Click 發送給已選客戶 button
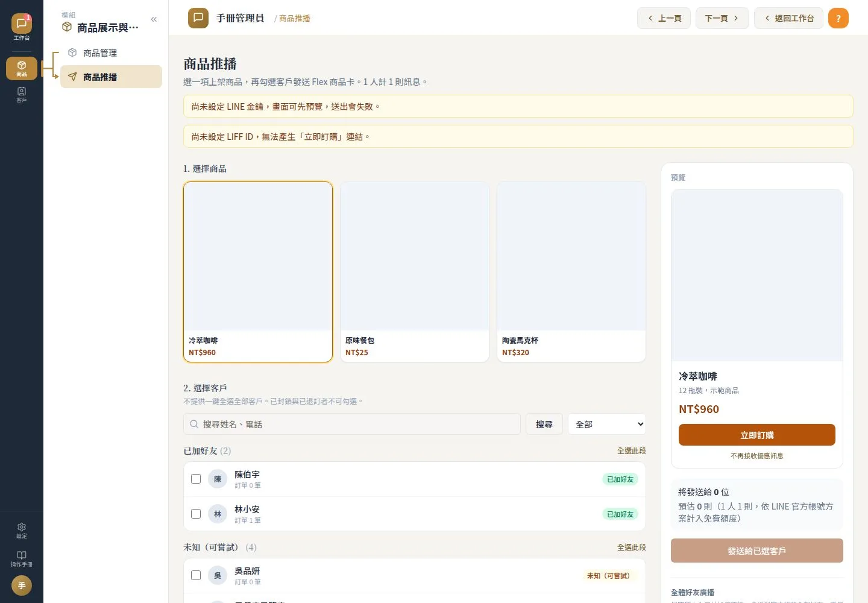Image resolution: width=868 pixels, height=603 pixels. tap(757, 551)
